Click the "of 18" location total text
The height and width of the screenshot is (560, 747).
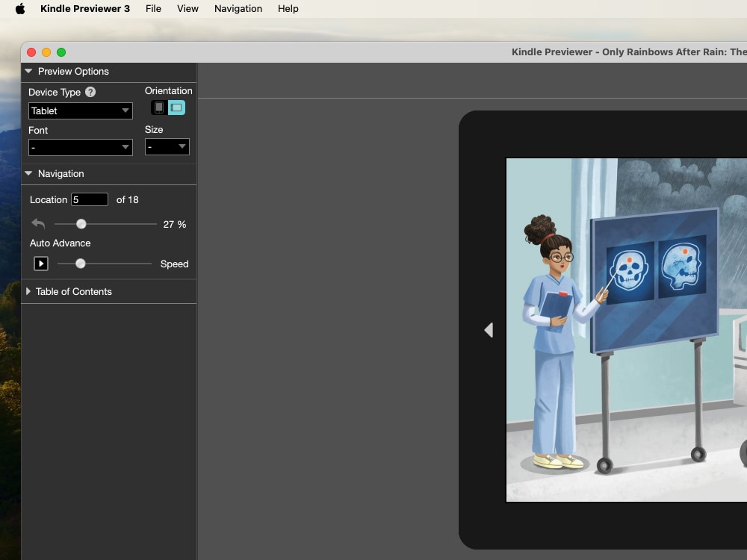(x=127, y=199)
